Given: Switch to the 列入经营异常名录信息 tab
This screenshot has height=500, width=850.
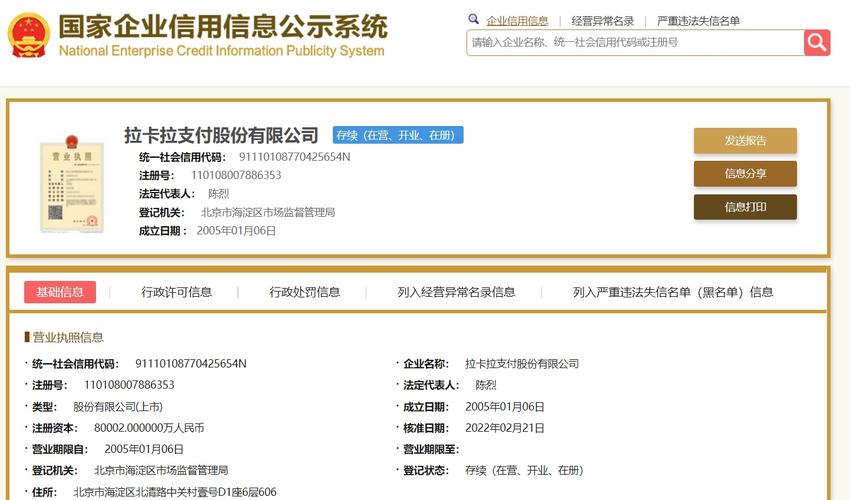Looking at the screenshot, I should coord(456,292).
